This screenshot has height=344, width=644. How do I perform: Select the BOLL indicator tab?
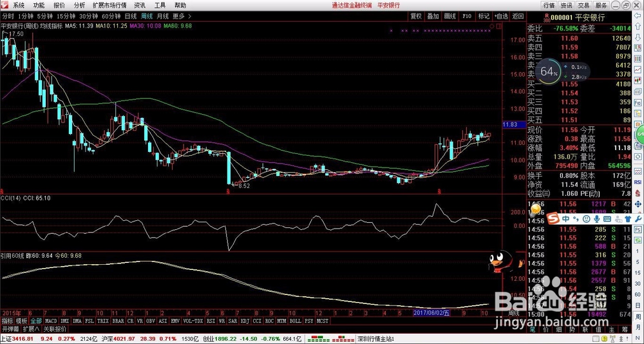click(296, 321)
